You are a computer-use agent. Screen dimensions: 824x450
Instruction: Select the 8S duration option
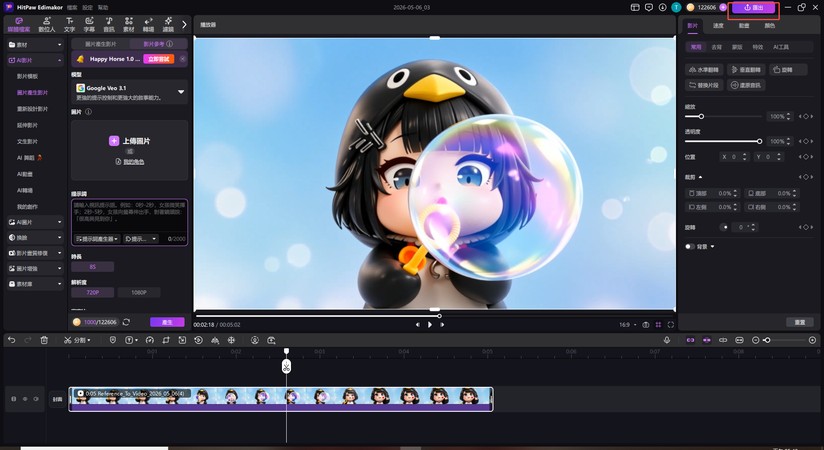(92, 267)
